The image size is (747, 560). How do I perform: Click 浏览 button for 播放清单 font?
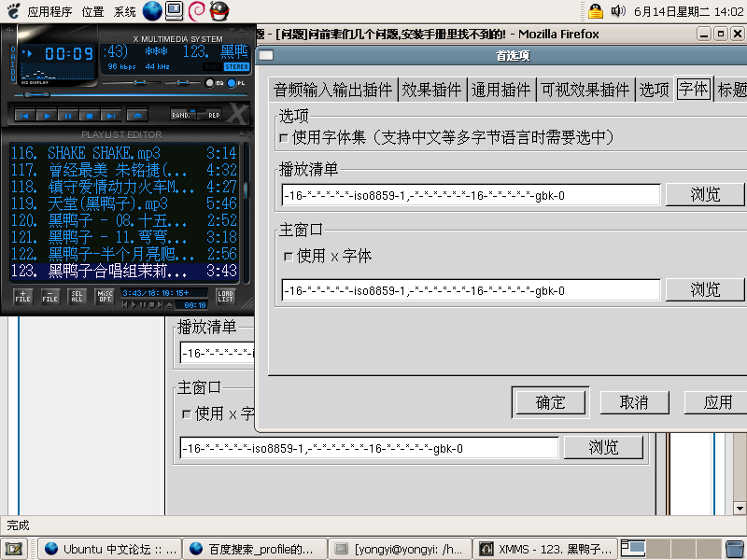coord(705,195)
